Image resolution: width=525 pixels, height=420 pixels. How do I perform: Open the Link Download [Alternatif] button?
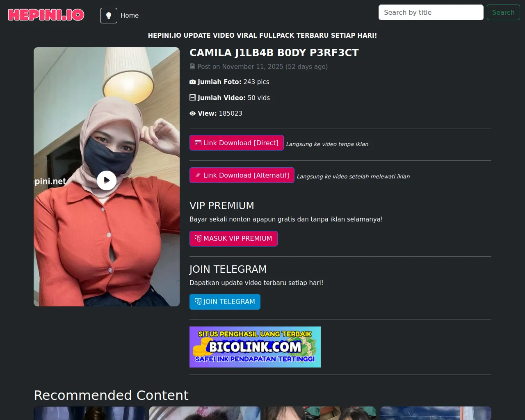(x=242, y=175)
